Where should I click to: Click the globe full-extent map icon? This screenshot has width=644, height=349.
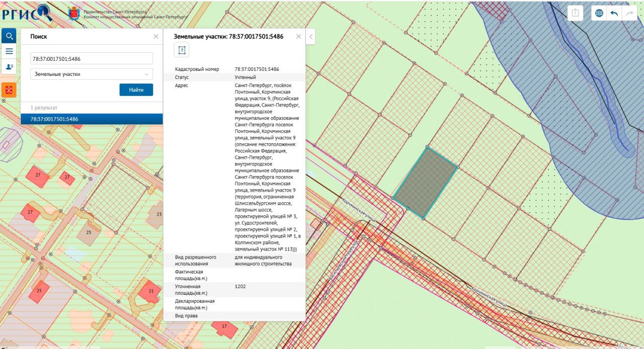tap(599, 13)
